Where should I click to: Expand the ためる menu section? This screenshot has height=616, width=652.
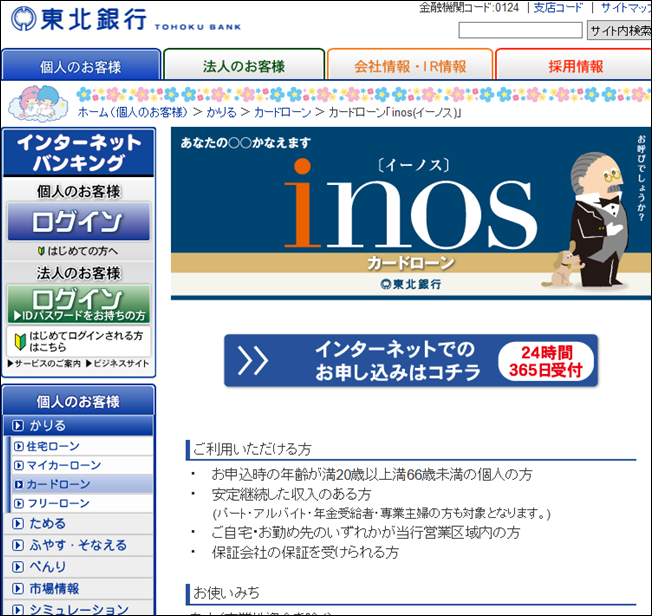coord(79,523)
